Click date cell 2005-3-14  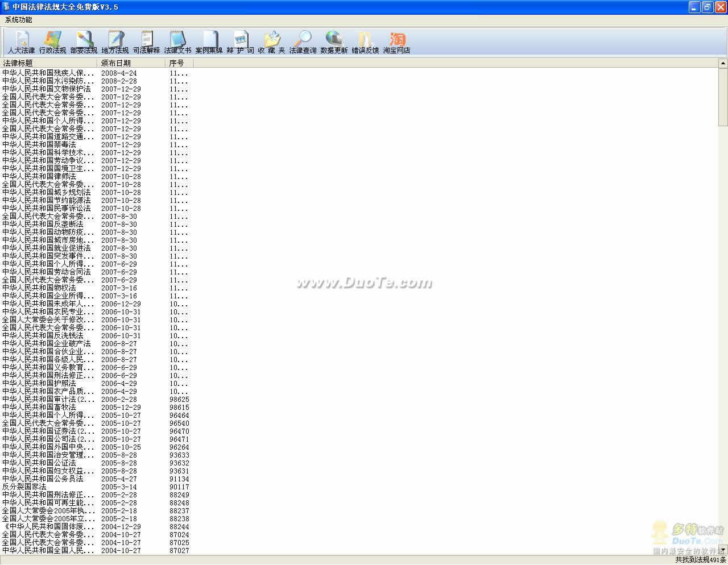pos(119,487)
